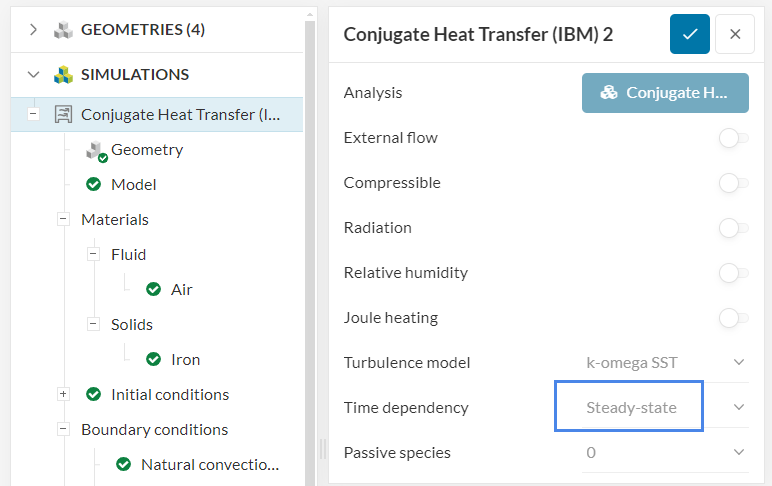The width and height of the screenshot is (772, 486).
Task: Click green check icon beside Air
Action: [x=154, y=289]
